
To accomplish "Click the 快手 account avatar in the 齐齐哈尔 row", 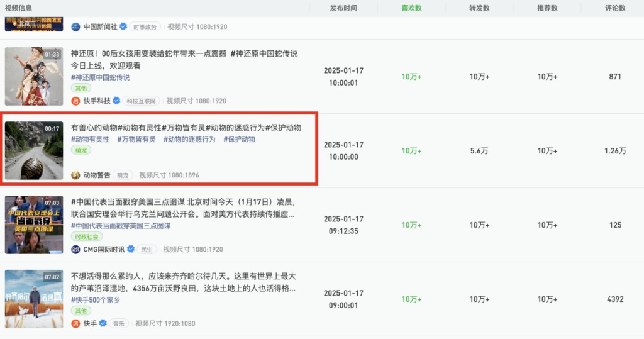I will pyautogui.click(x=75, y=323).
